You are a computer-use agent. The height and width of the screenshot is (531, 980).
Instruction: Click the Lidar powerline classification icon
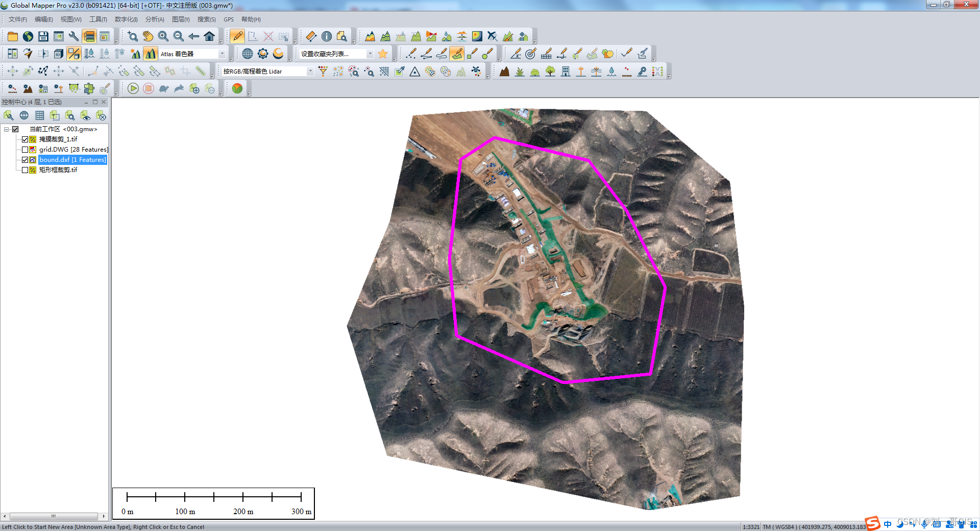(596, 71)
